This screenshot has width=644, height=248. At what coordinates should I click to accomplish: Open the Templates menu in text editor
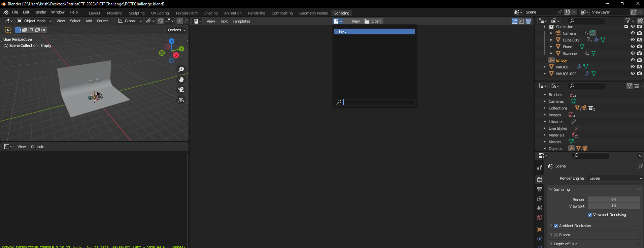[241, 21]
